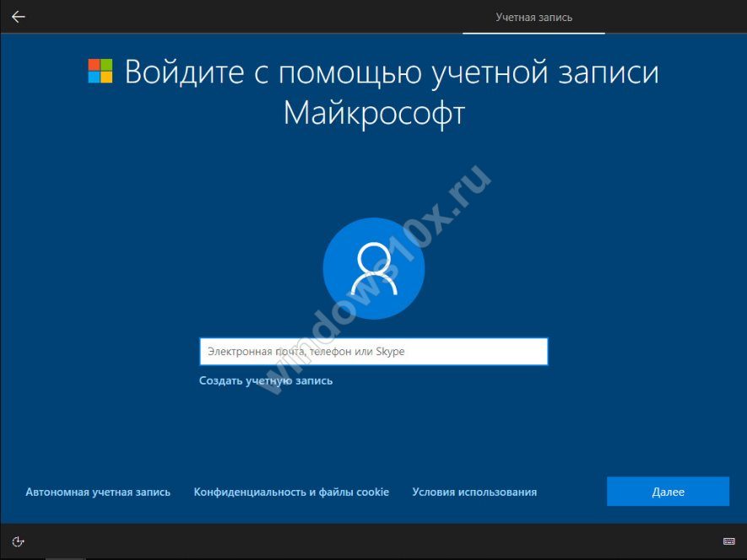Click the "Войдите с помощью учетной записи" heading
The width and height of the screenshot is (747, 560).
point(392,73)
